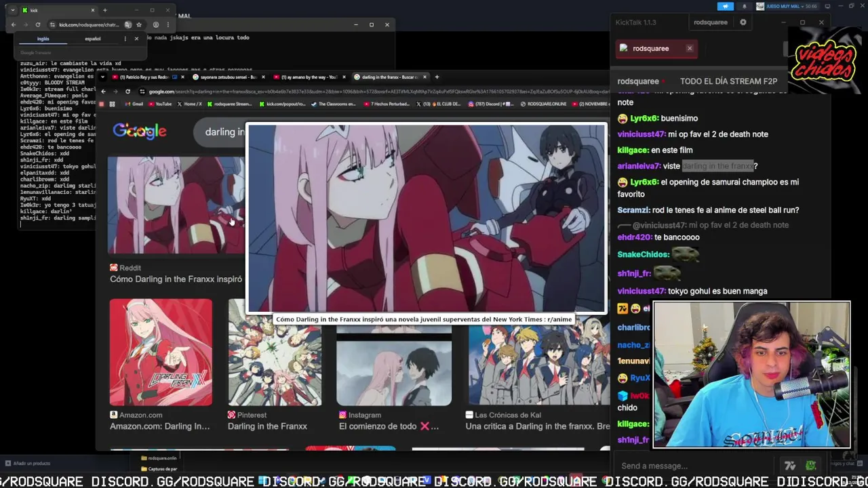
Task: Click the replied @viniciusst47 message reference
Action: 703,225
